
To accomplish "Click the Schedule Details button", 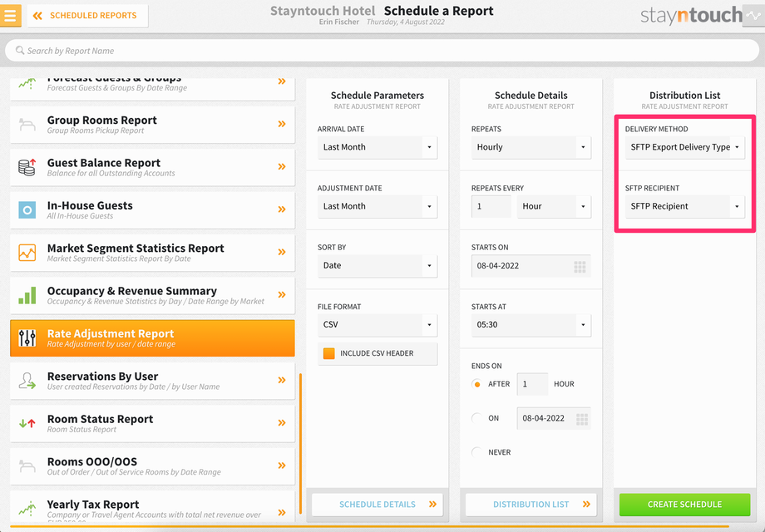I will (x=378, y=505).
